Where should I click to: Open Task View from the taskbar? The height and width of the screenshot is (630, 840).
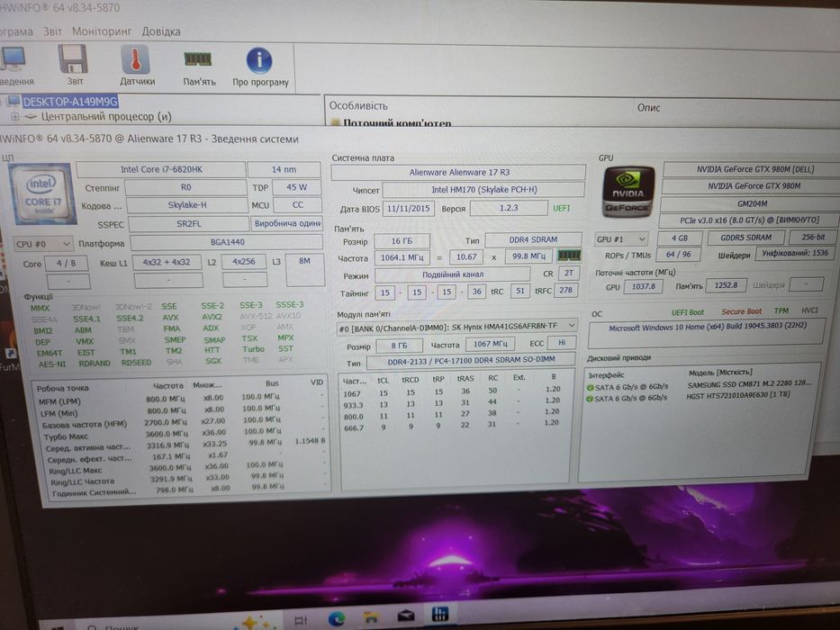301,621
